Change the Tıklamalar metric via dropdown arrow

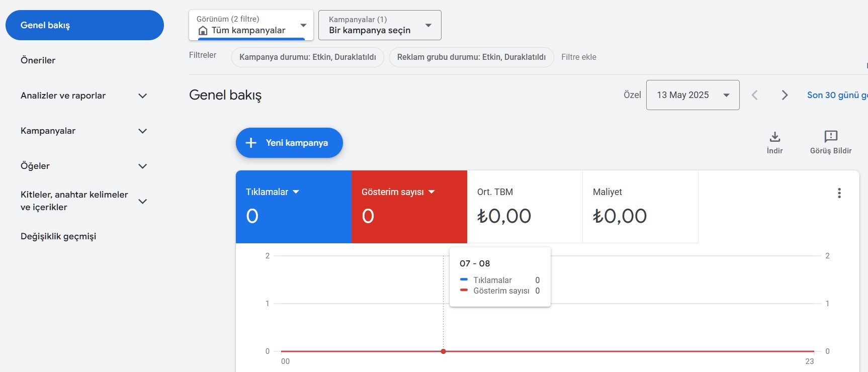pos(296,192)
